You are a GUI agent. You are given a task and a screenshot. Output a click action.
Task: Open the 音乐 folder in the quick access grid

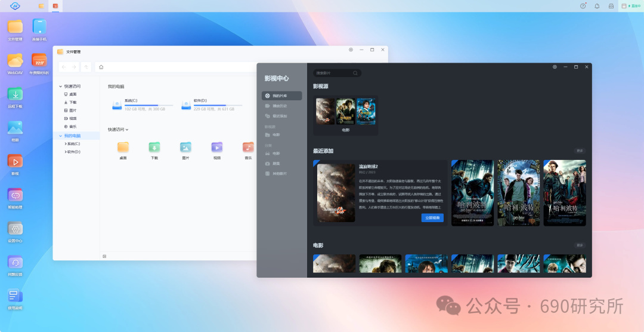[248, 151]
